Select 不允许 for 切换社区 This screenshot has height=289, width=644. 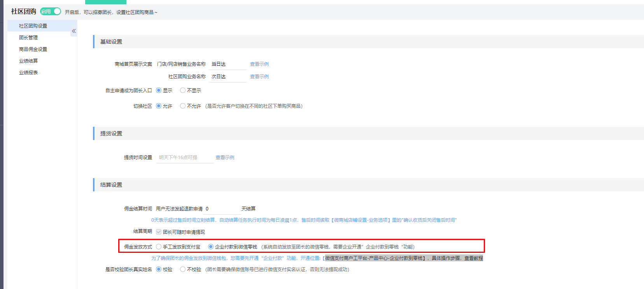click(x=183, y=106)
